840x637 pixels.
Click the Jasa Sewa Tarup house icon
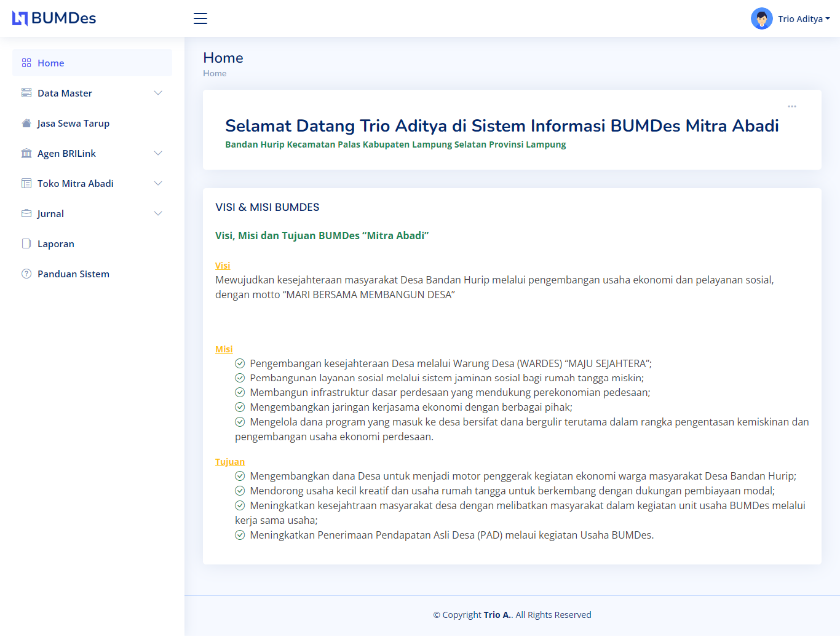click(26, 123)
